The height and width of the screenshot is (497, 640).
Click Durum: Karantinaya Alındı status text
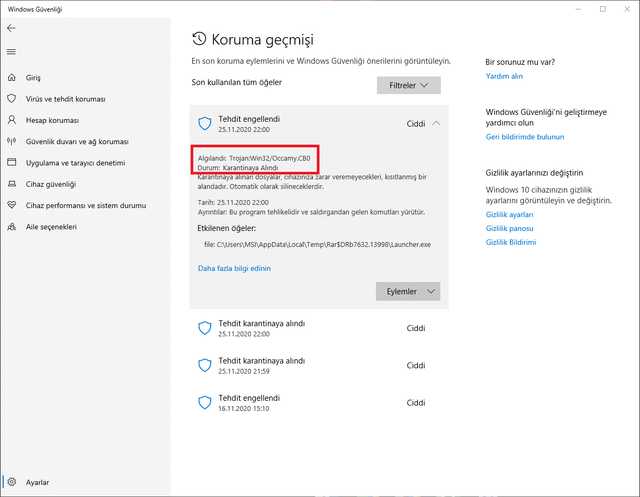[238, 168]
